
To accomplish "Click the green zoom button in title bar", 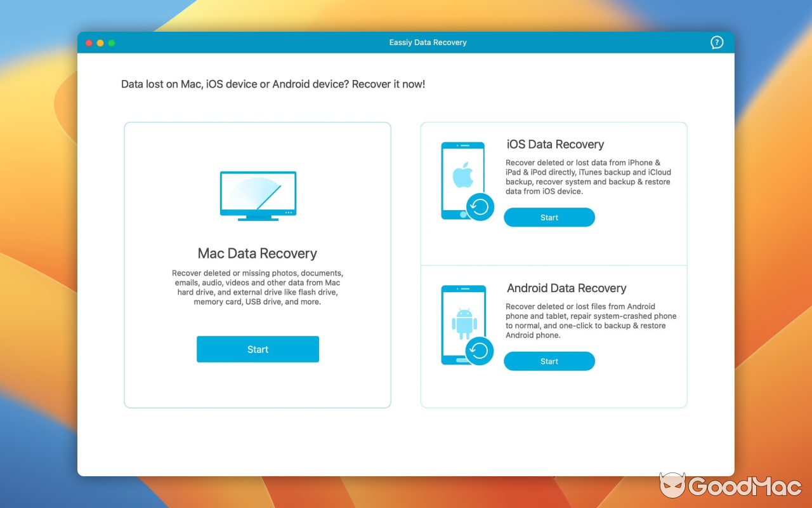I will [x=111, y=43].
